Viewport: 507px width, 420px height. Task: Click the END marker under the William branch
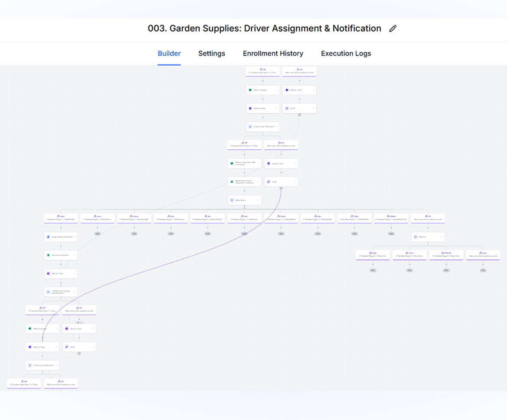click(391, 234)
